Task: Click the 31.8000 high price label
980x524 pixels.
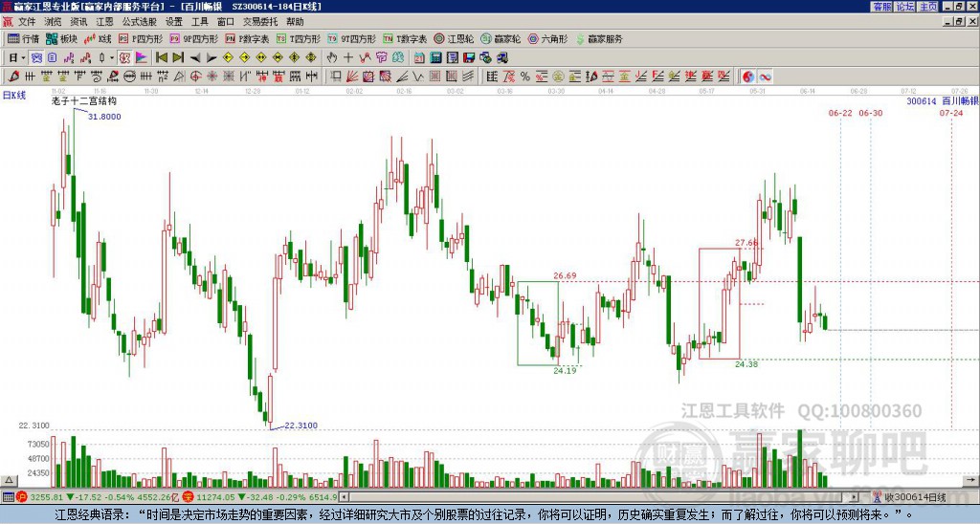Action: (104, 117)
